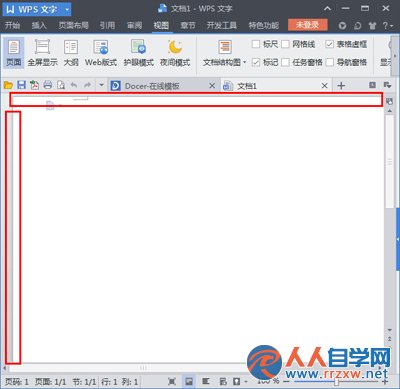Turn on 护眼模式 eye protection mode
Image resolution: width=400 pixels, height=389 pixels.
click(x=138, y=53)
